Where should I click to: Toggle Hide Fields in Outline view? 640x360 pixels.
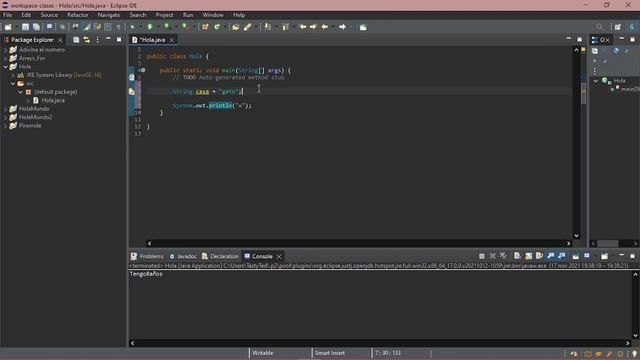coord(616,51)
